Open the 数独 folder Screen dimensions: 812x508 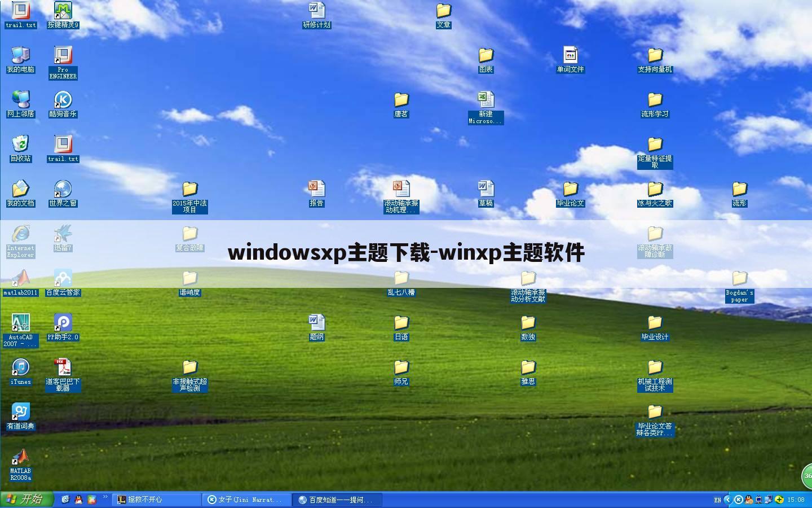[528, 327]
